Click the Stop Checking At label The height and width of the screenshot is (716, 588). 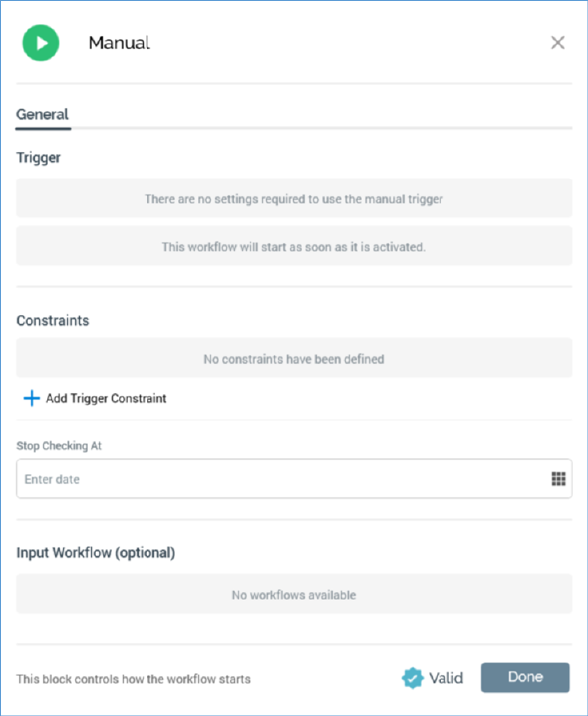(x=59, y=446)
